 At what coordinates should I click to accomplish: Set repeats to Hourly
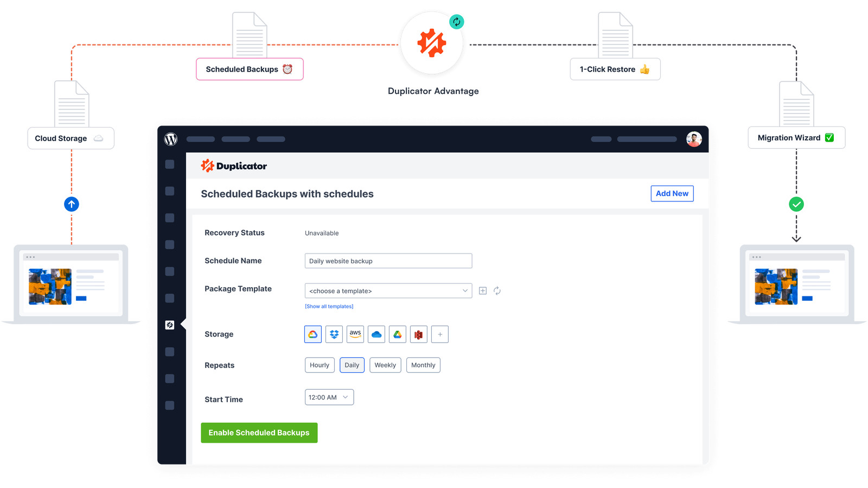[320, 365]
